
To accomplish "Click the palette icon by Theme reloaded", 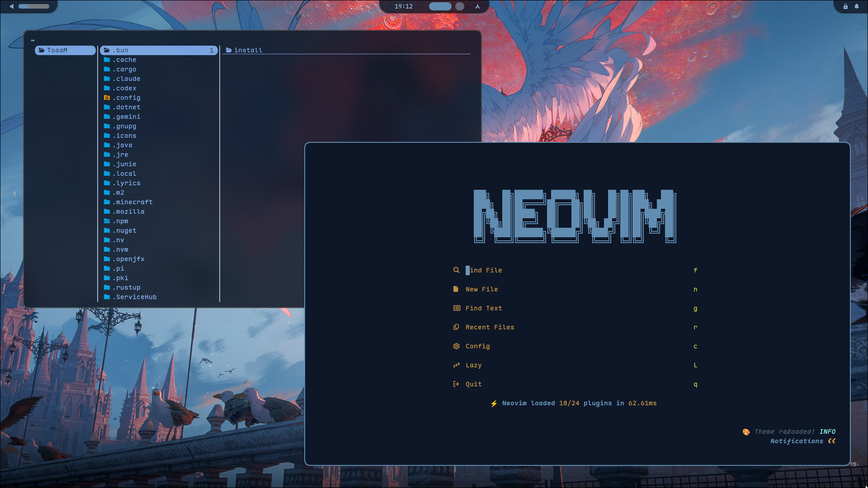I will point(746,432).
